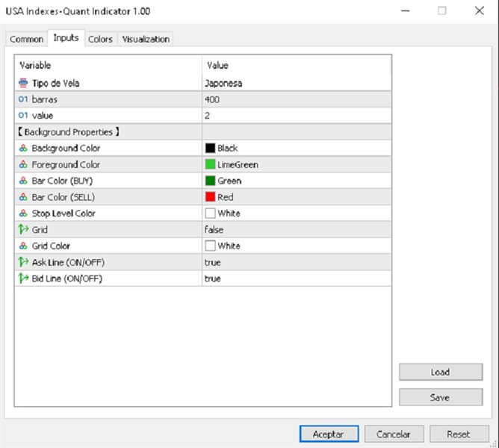Select the 'Ask Line (ON/OFF)' variable name
Image resolution: width=499 pixels, height=448 pixels.
coord(68,263)
